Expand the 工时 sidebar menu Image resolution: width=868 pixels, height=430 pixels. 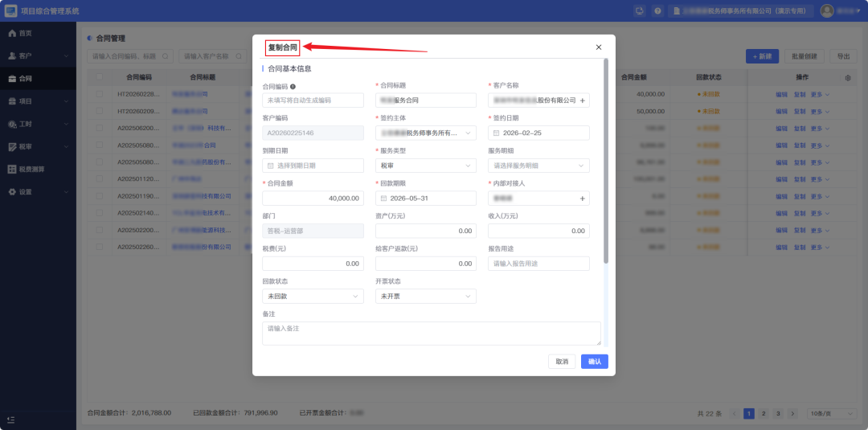point(38,124)
